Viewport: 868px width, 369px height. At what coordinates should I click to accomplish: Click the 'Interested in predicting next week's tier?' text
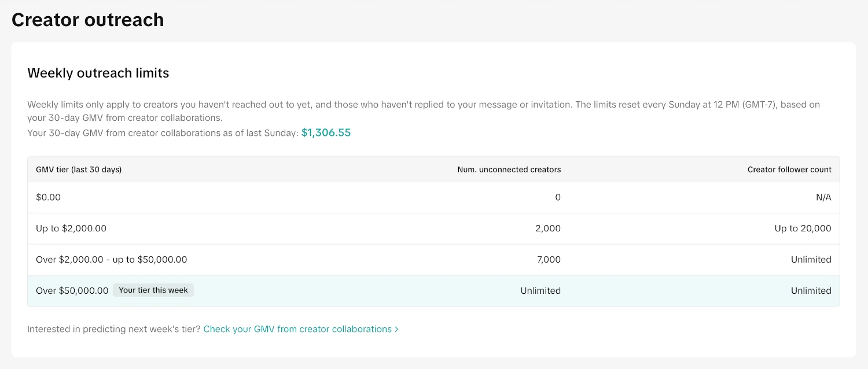(114, 329)
